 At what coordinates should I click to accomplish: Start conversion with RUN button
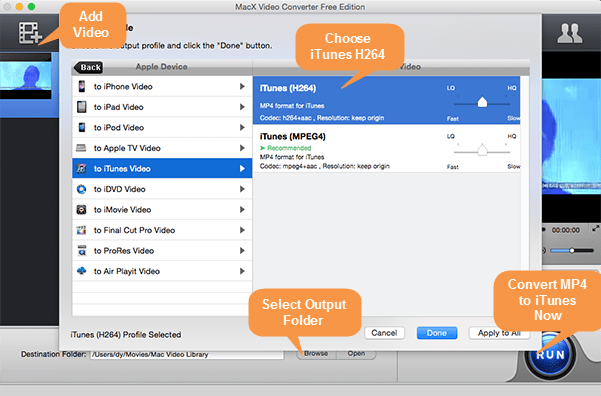click(x=550, y=355)
